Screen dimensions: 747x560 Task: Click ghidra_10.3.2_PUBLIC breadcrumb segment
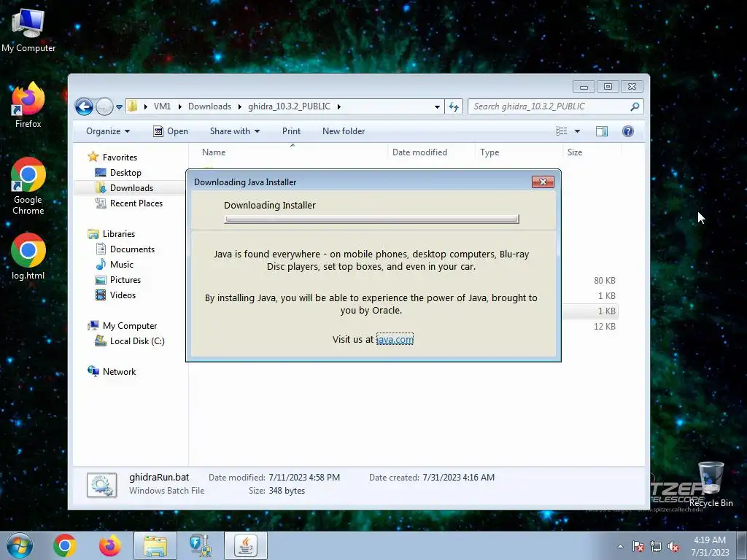(289, 106)
